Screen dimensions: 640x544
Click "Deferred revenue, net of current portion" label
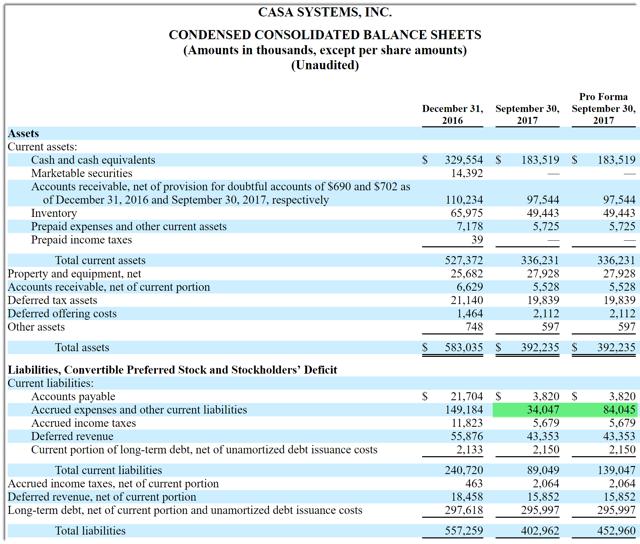pyautogui.click(x=102, y=497)
